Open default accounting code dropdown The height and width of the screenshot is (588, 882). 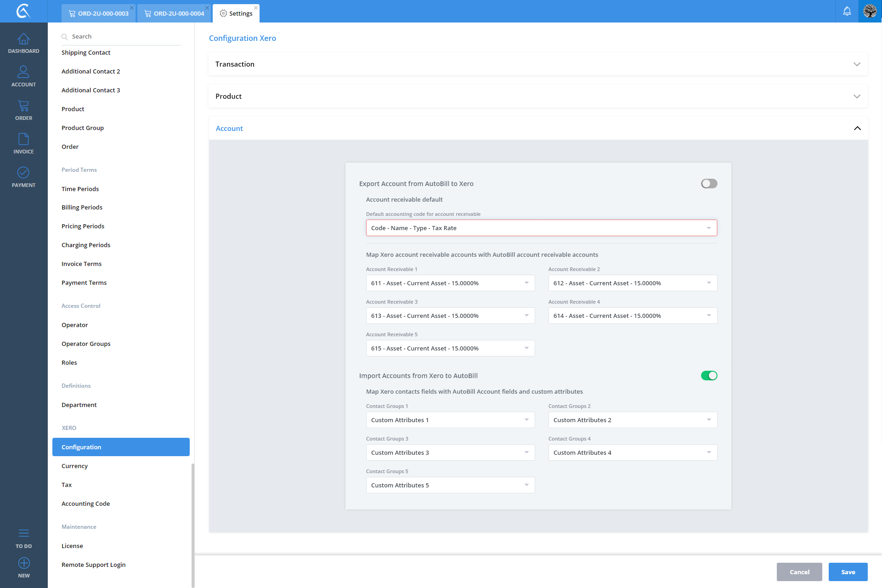541,228
